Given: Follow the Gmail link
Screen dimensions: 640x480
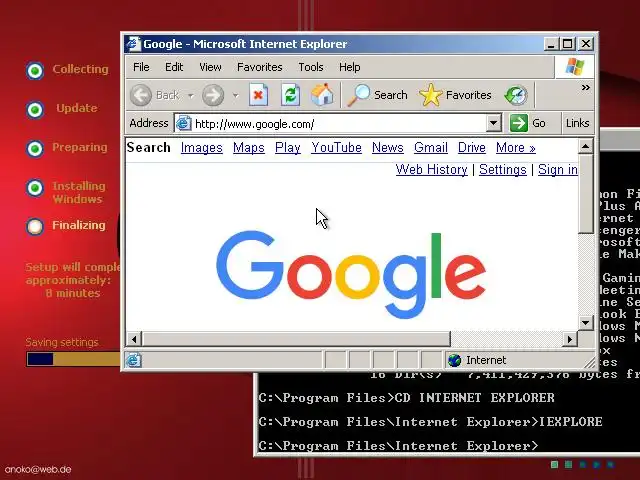Looking at the screenshot, I should [431, 147].
